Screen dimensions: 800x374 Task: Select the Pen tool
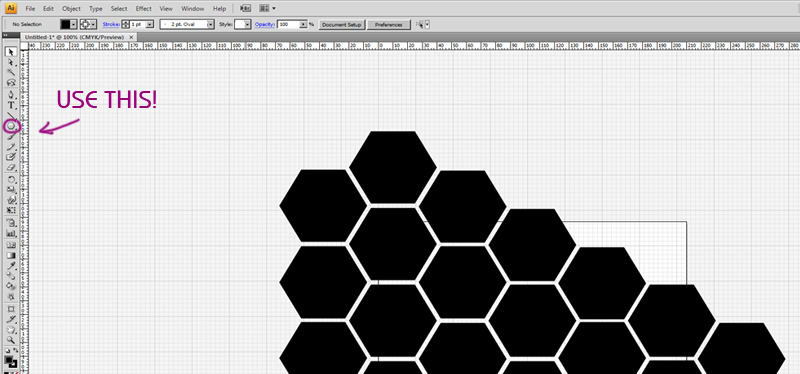click(x=11, y=95)
